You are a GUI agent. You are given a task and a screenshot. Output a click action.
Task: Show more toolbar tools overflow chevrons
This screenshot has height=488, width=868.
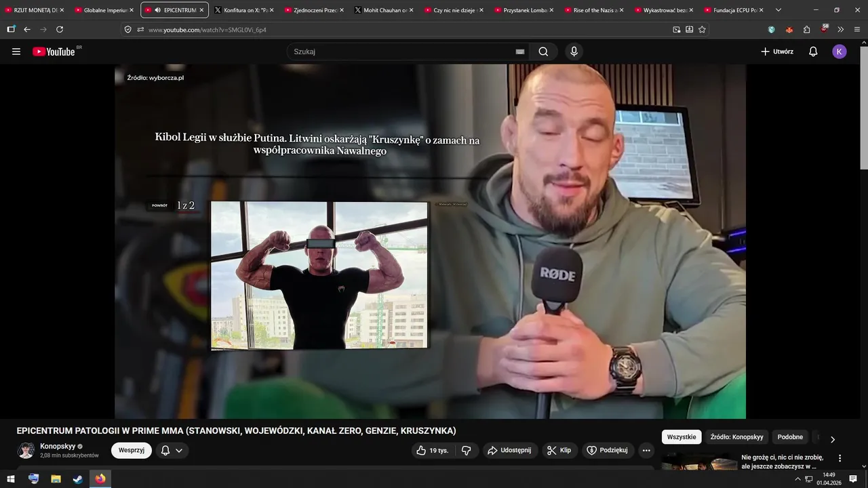point(841,29)
